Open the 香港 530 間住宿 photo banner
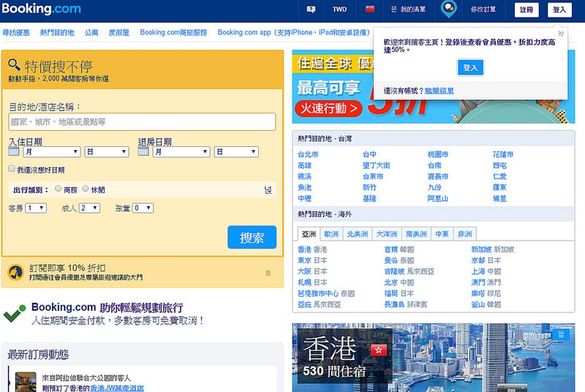 434,358
